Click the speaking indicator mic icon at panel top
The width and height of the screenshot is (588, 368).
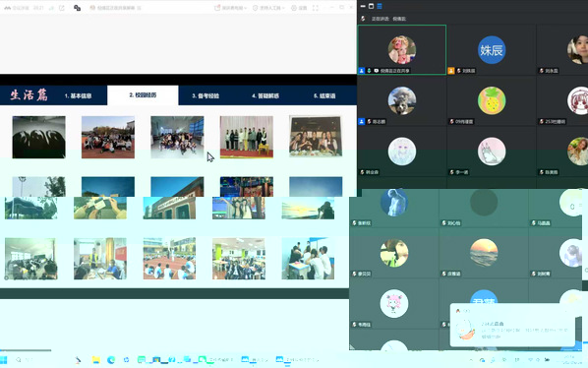pos(363,19)
